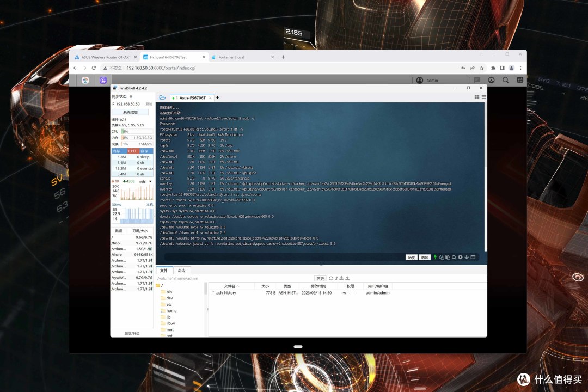Close the Asus-FS6706T session tab
Screen dimensions: 588x392
point(210,98)
